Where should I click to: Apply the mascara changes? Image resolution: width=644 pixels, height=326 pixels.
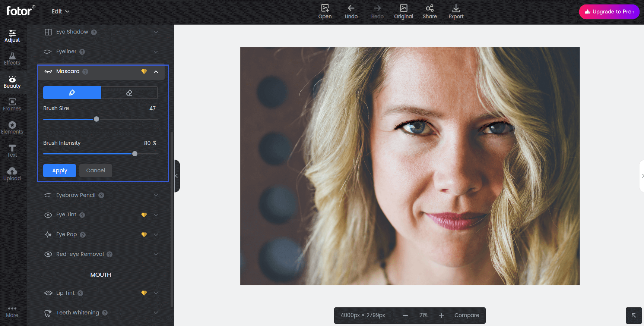coord(60,170)
